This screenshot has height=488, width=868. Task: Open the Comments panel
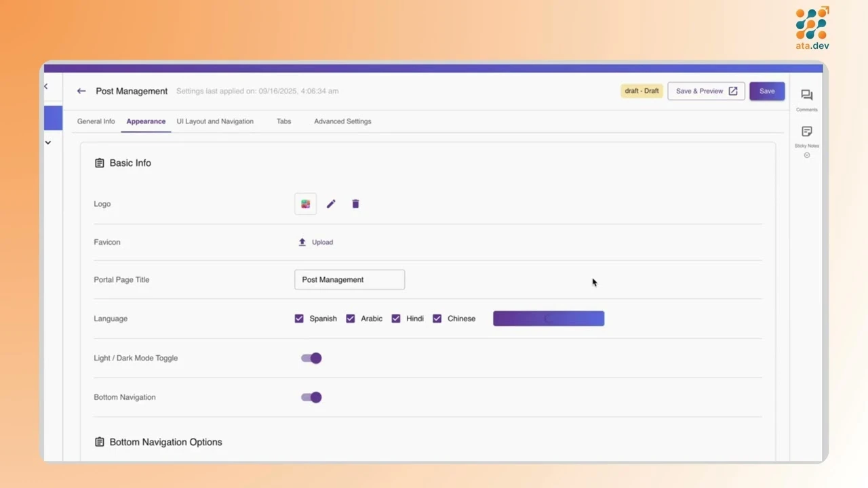click(x=806, y=95)
